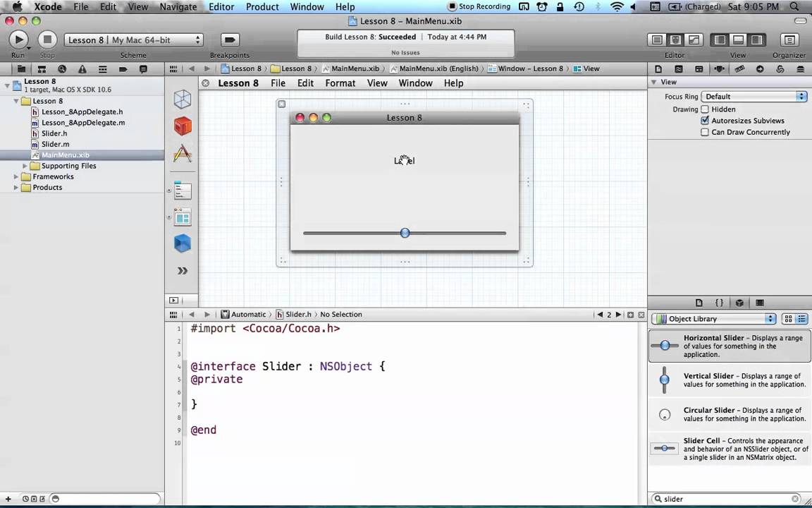The width and height of the screenshot is (812, 508).
Task: Show the Attributes inspector
Action: 719,69
